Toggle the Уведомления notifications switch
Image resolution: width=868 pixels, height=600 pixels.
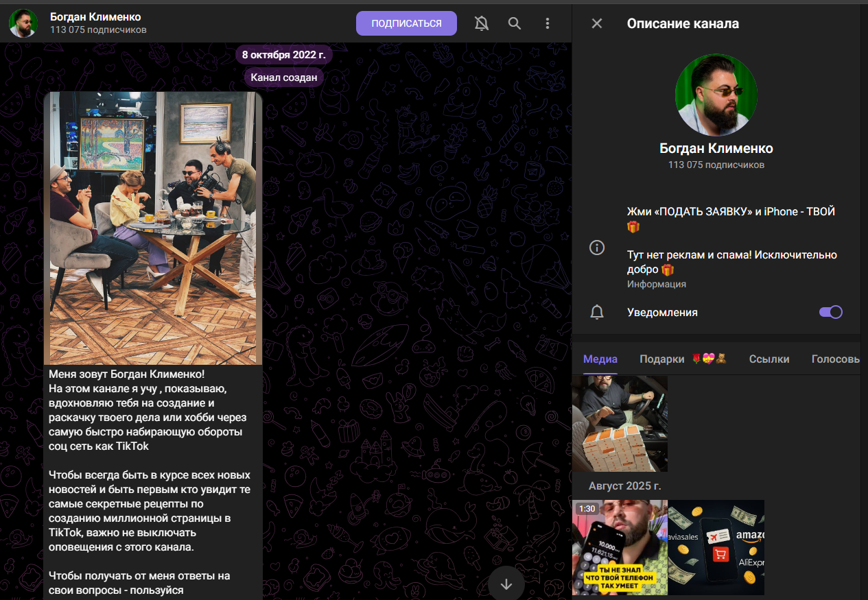830,313
